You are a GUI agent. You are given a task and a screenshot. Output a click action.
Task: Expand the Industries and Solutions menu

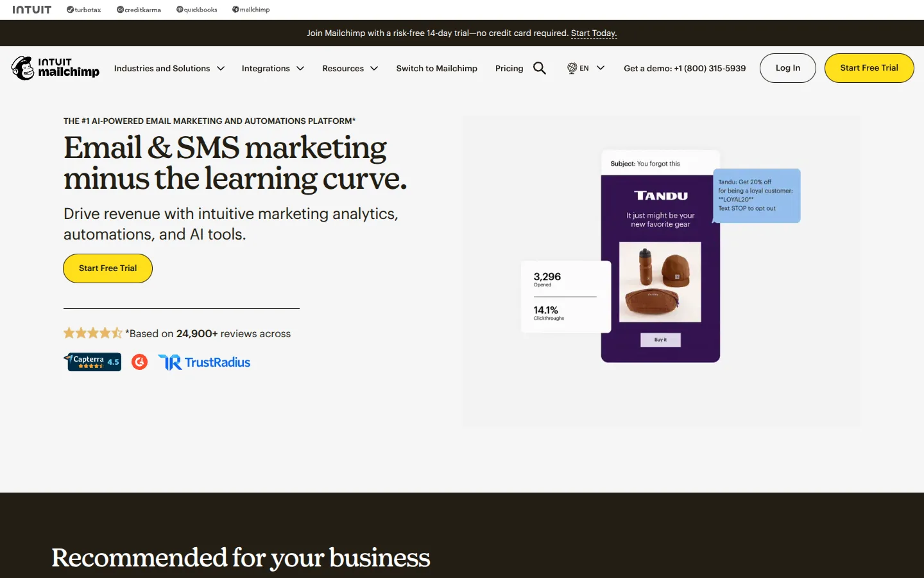tap(169, 68)
